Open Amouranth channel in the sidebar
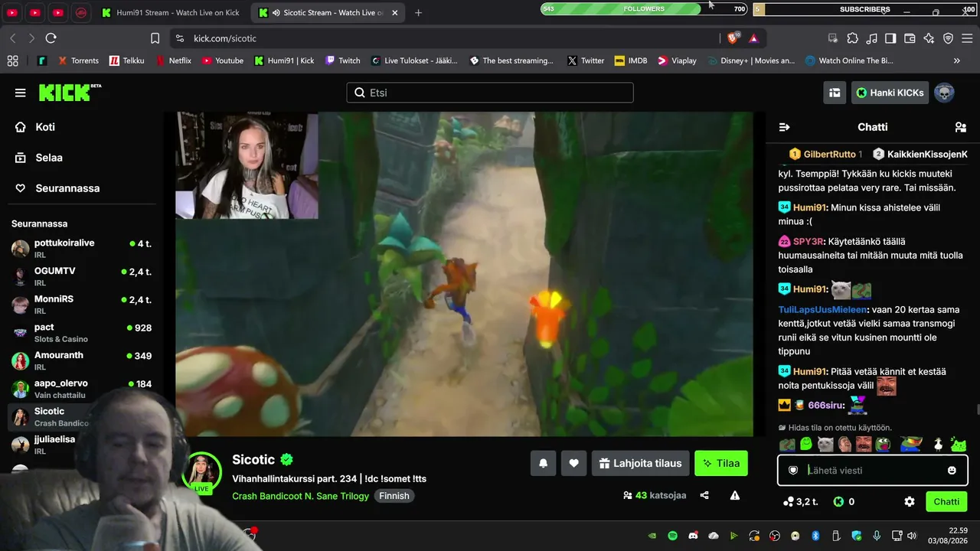Screen dimensions: 980x551 pyautogui.click(x=81, y=360)
